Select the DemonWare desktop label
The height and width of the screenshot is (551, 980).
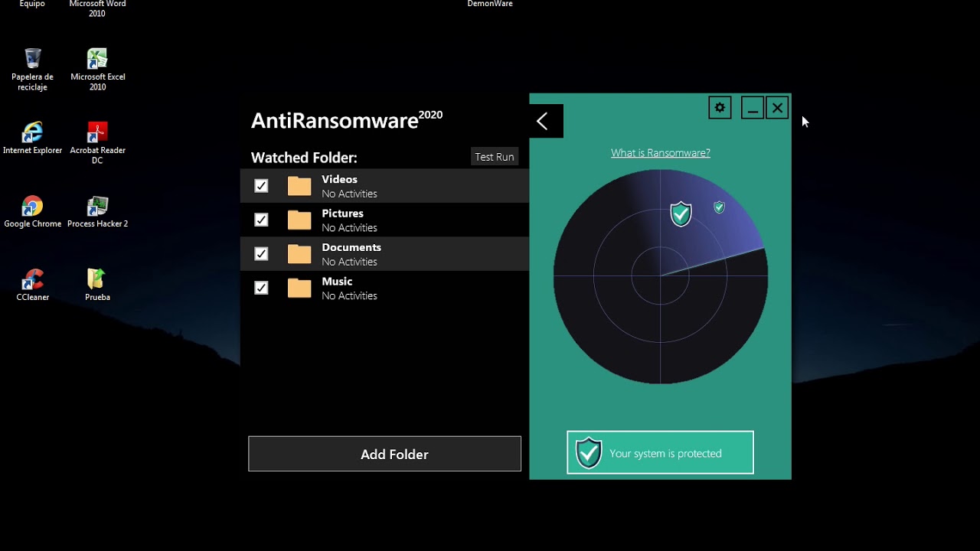click(490, 4)
